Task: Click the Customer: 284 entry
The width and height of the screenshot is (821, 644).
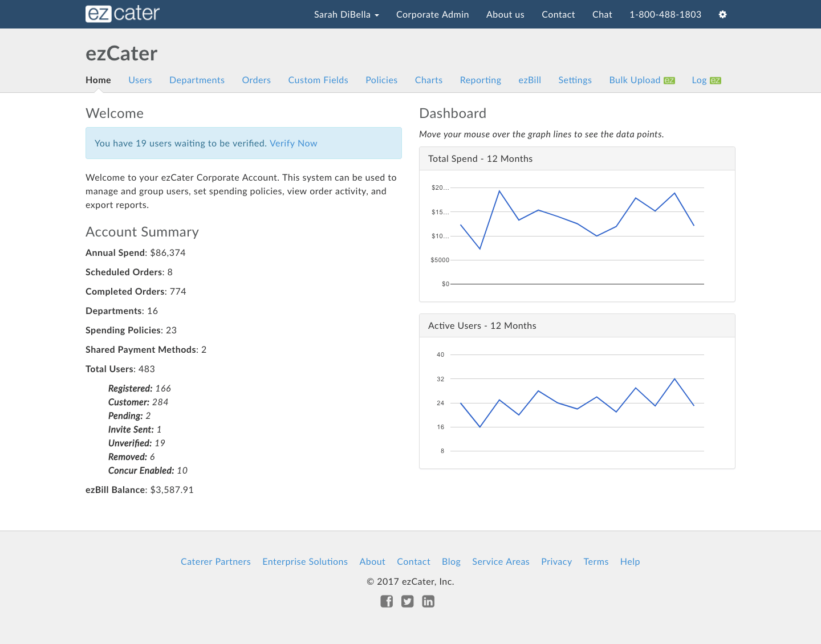Action: (139, 402)
